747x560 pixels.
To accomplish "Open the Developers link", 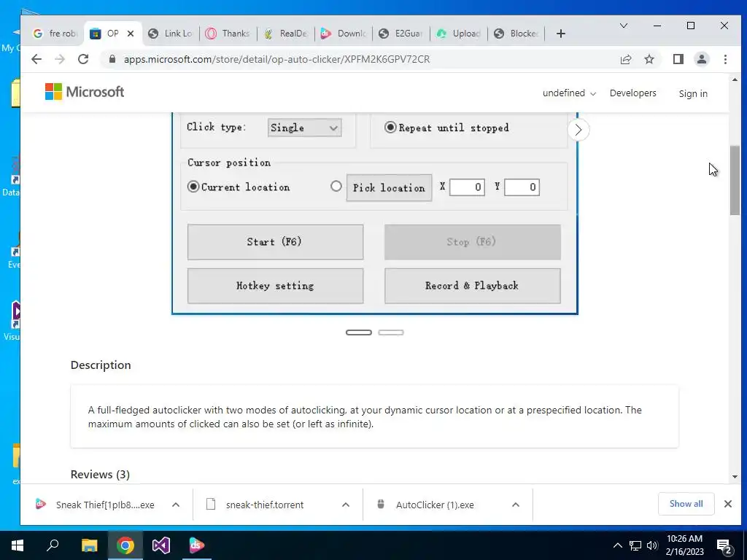I will pos(632,93).
